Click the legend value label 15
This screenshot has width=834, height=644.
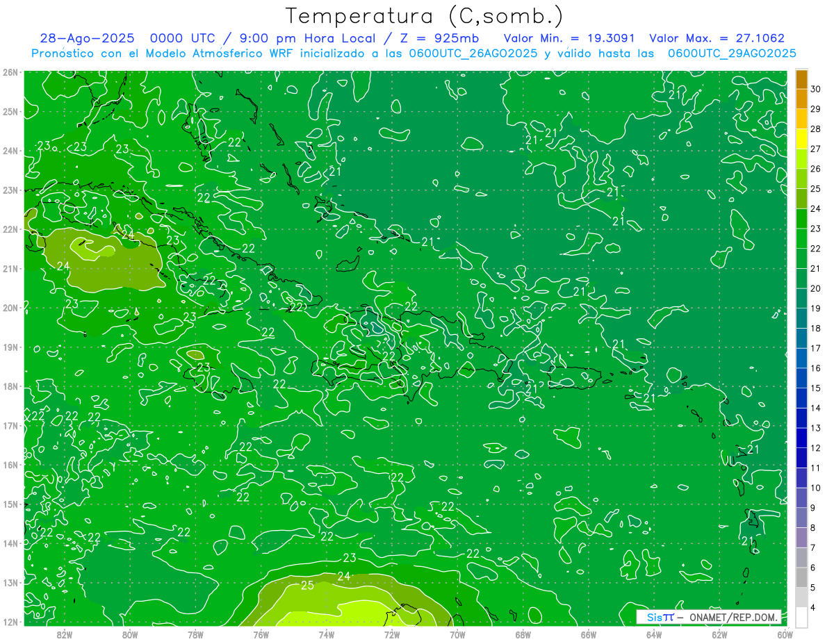(x=815, y=388)
